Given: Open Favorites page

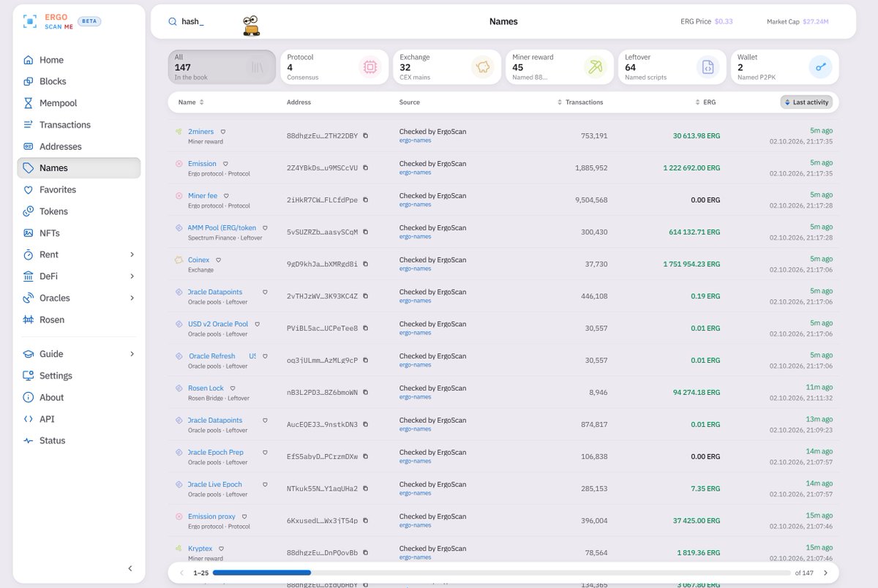Looking at the screenshot, I should [79, 189].
